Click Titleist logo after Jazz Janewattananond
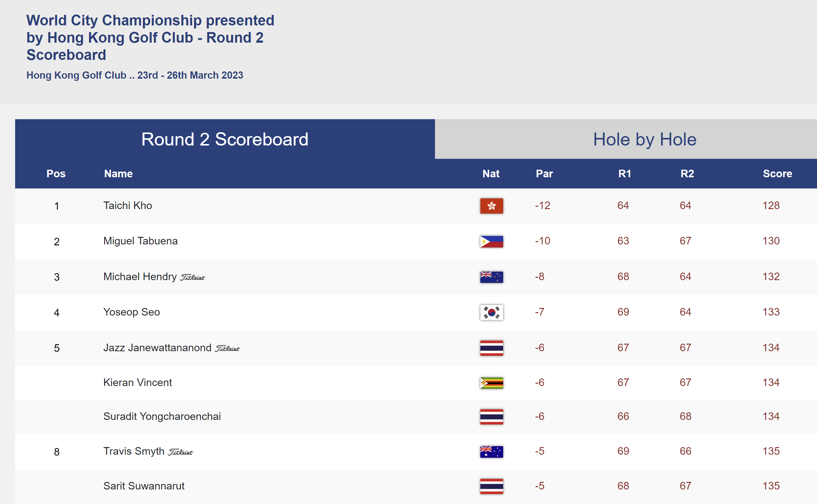 (x=227, y=348)
